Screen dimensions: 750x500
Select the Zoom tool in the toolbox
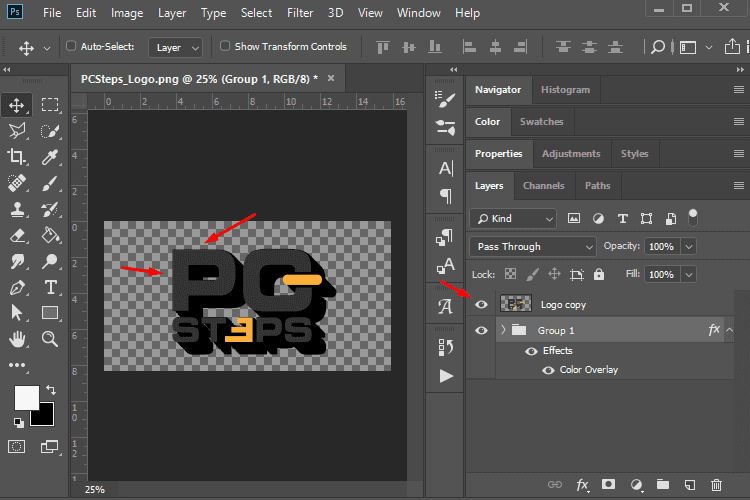(x=50, y=339)
